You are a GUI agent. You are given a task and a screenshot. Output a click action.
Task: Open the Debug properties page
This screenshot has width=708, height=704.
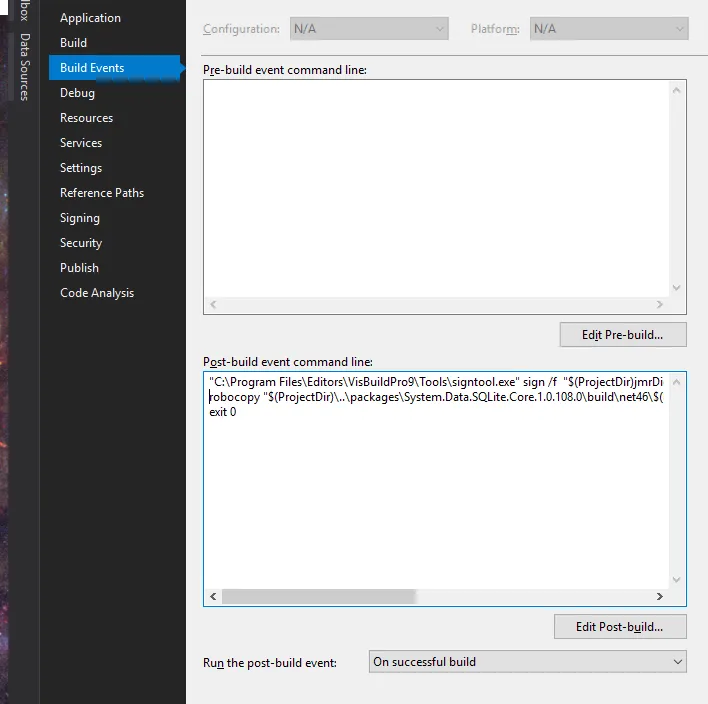tap(77, 93)
